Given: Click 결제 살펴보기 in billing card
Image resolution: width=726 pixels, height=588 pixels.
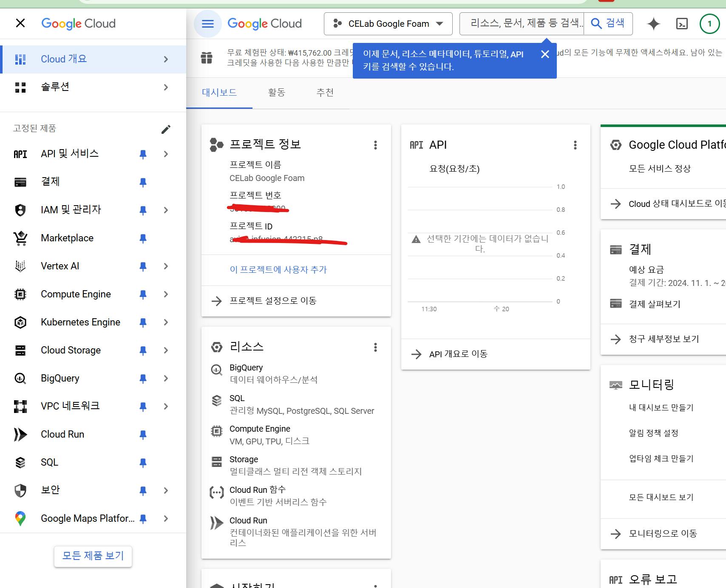Looking at the screenshot, I should 655,304.
